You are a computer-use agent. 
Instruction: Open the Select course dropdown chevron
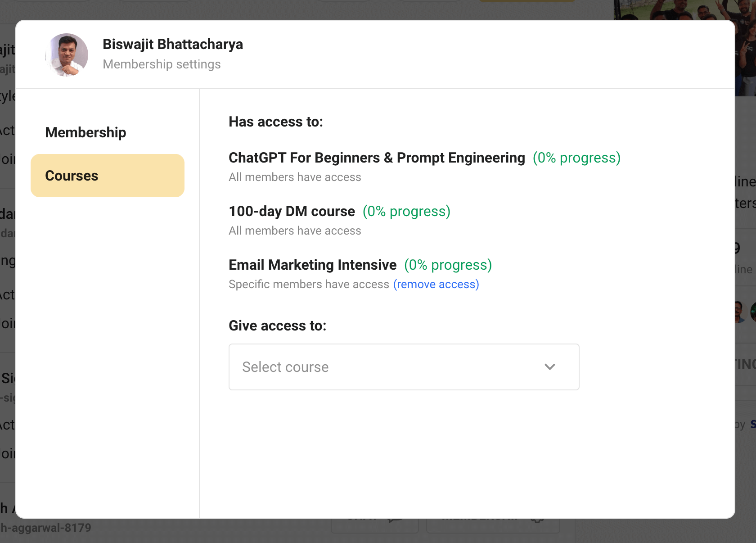point(550,367)
